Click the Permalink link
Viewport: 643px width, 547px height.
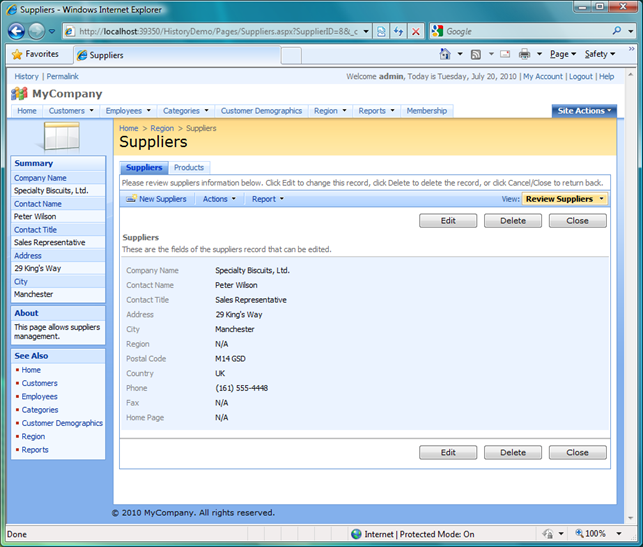62,76
